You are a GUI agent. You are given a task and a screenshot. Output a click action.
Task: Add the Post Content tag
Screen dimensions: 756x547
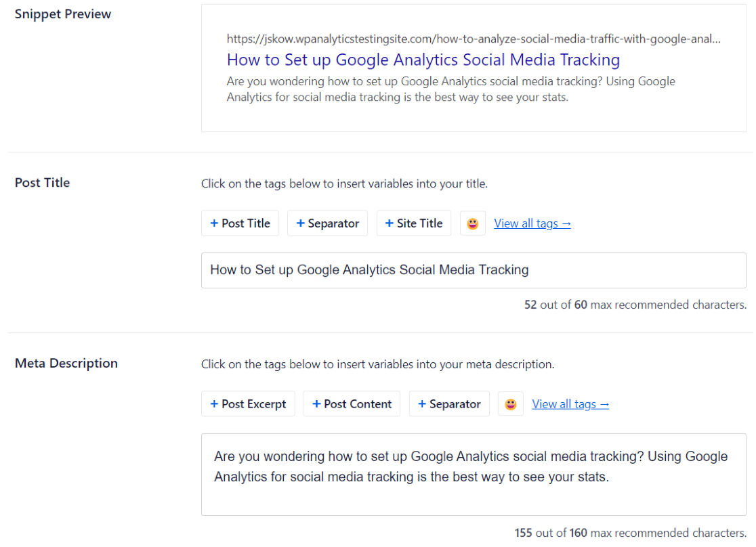coord(351,404)
